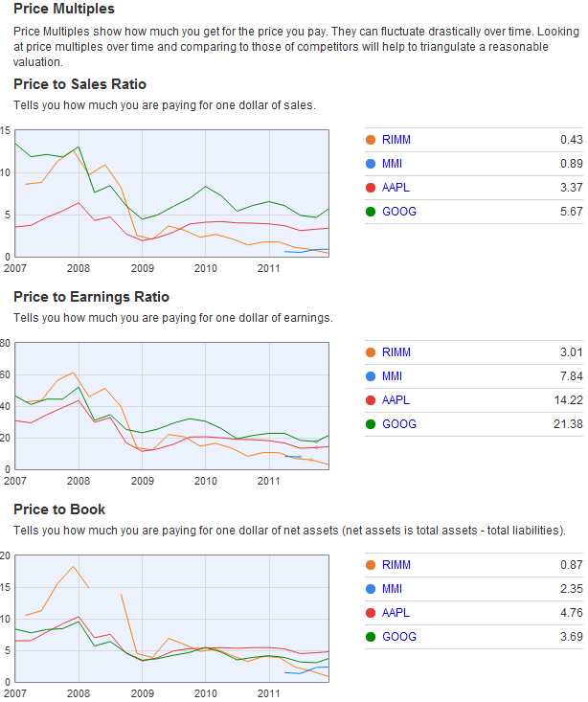Click the 2010 marker on Price to Earnings chart
This screenshot has width=588, height=702.
coord(206,481)
